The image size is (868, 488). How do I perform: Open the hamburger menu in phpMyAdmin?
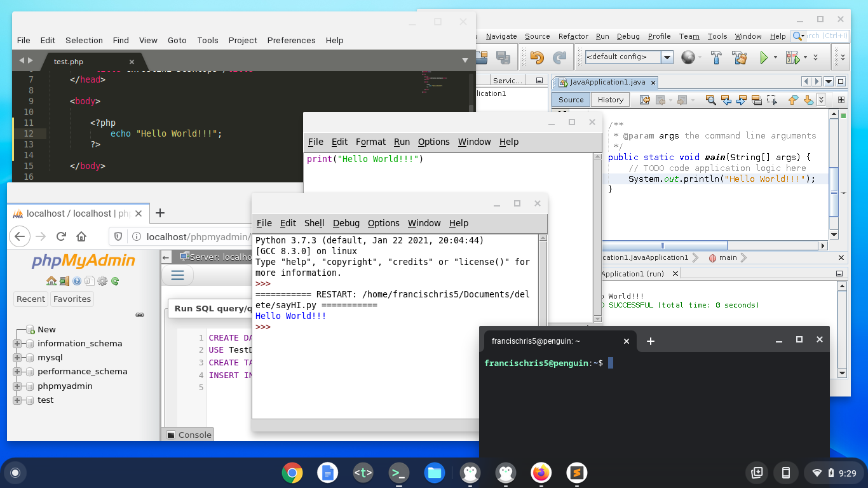coord(177,274)
